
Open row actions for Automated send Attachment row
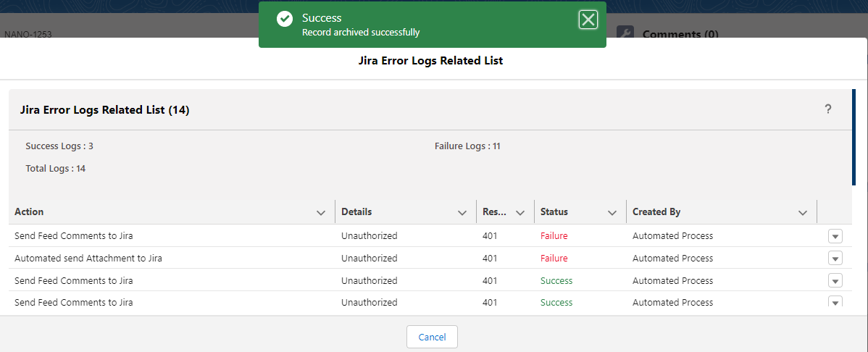(x=835, y=259)
